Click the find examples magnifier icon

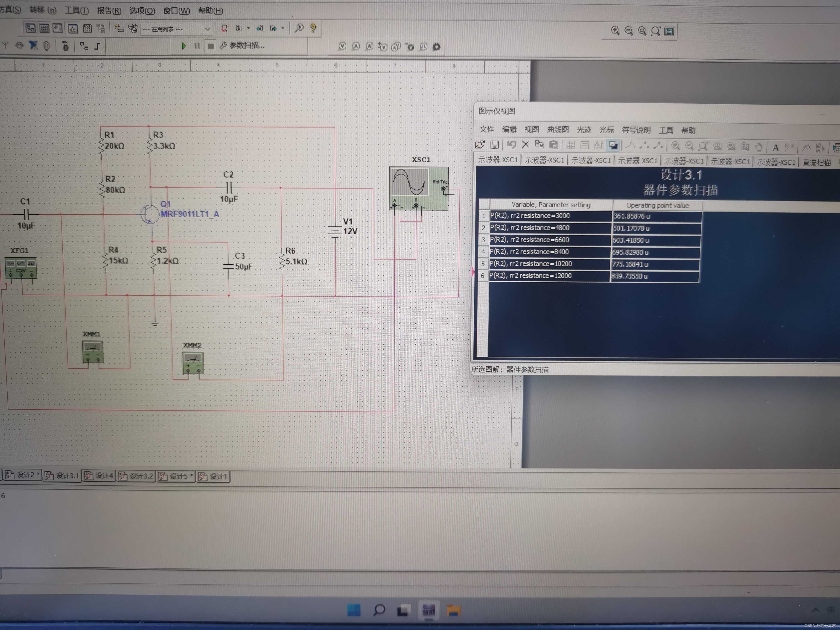(299, 28)
